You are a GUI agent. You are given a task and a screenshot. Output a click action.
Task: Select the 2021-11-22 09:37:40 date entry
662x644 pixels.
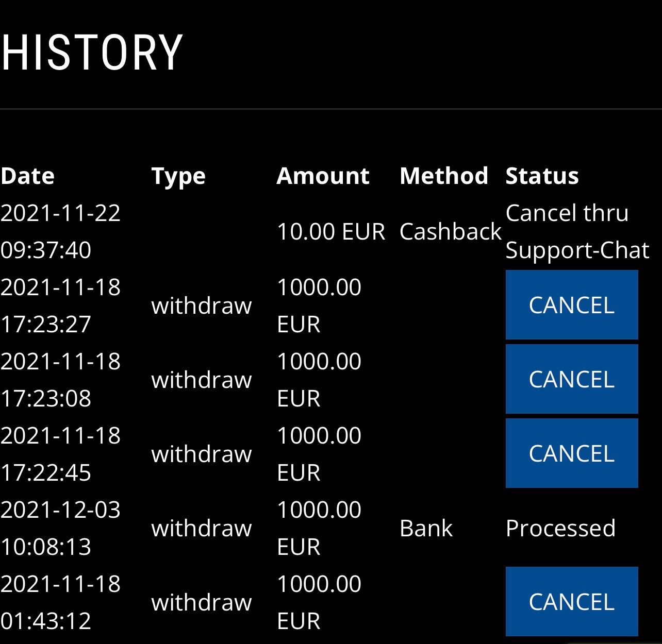(60, 231)
